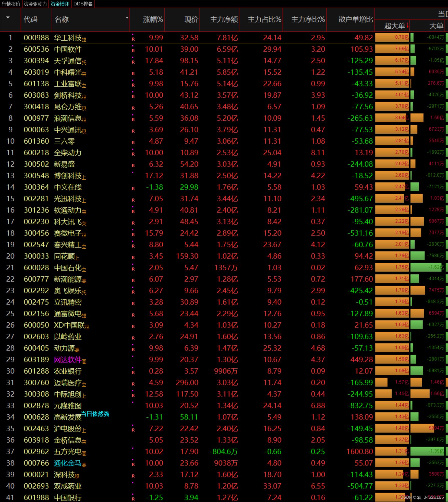Click stock code 301236
This screenshot has width=448, height=502.
[36, 210]
